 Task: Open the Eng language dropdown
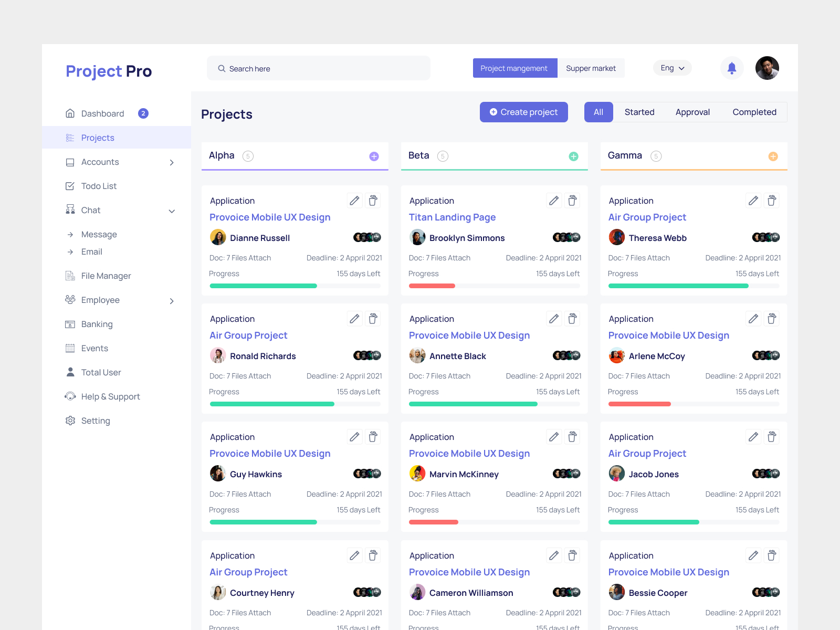(672, 68)
